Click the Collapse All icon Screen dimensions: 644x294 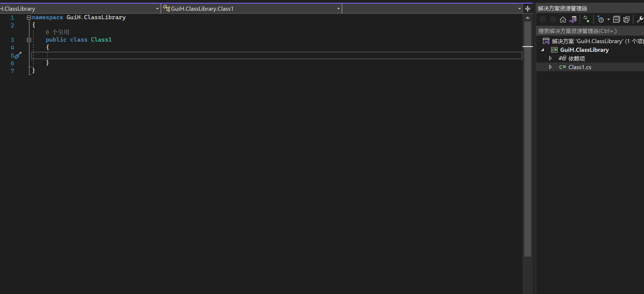(617, 19)
